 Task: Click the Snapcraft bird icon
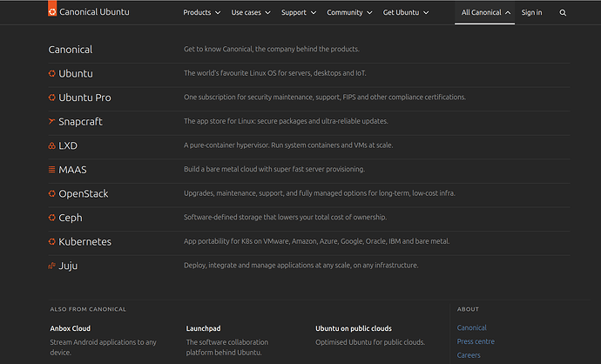52,122
